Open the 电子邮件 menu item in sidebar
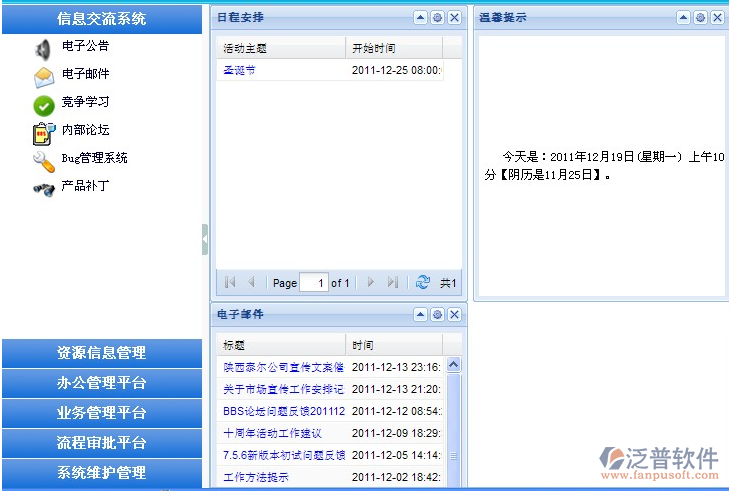 coord(86,74)
